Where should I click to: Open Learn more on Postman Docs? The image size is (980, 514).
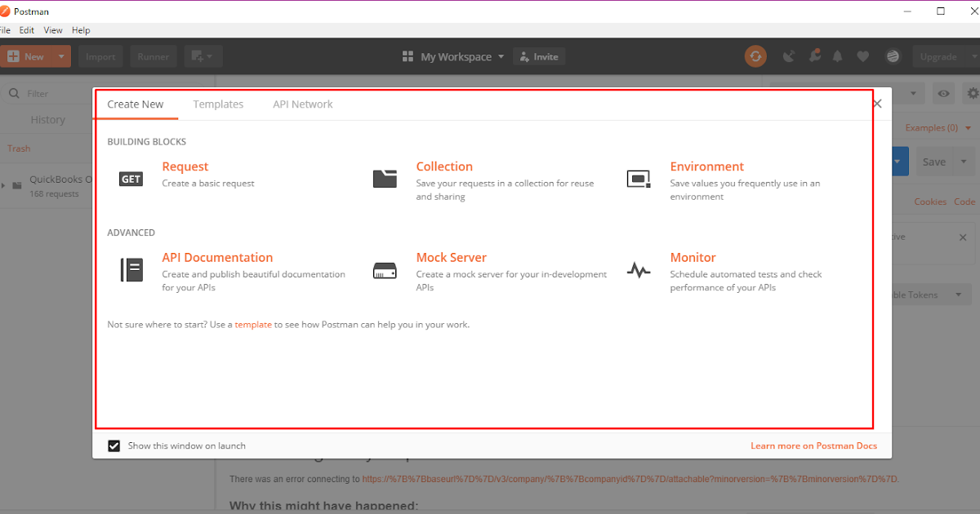[813, 445]
